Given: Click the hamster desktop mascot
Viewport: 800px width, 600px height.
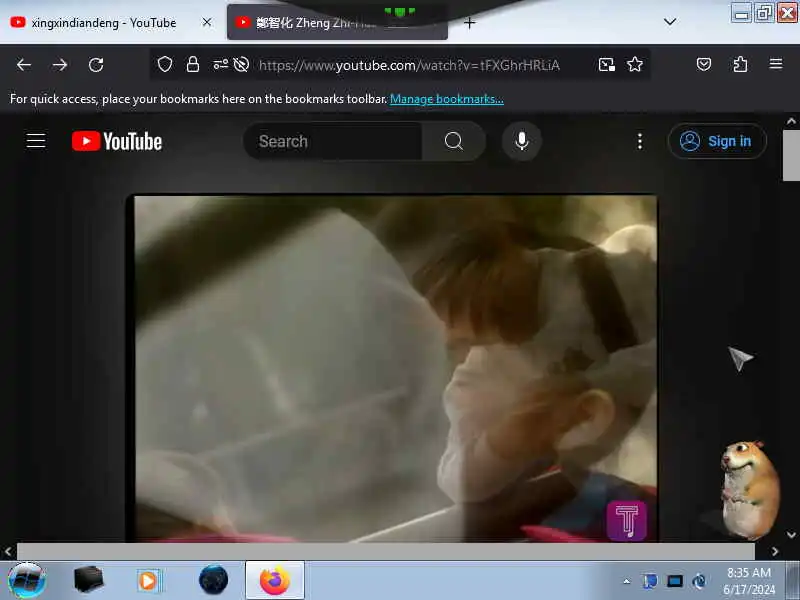Looking at the screenshot, I should pos(749,490).
